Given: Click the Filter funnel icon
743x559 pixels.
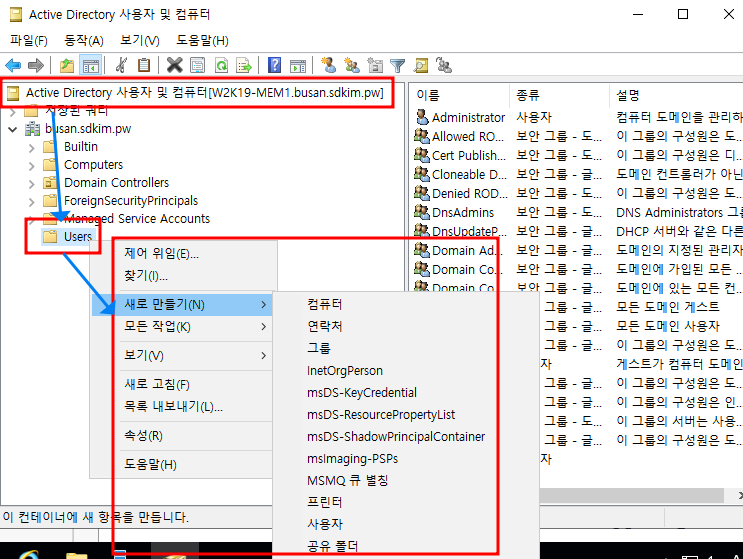Looking at the screenshot, I should [x=398, y=65].
